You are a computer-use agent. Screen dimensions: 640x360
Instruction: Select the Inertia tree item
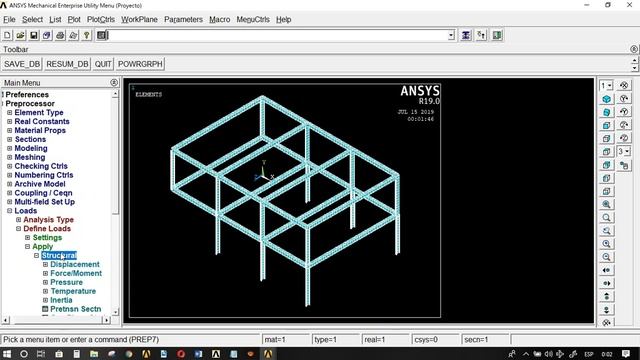click(x=61, y=300)
